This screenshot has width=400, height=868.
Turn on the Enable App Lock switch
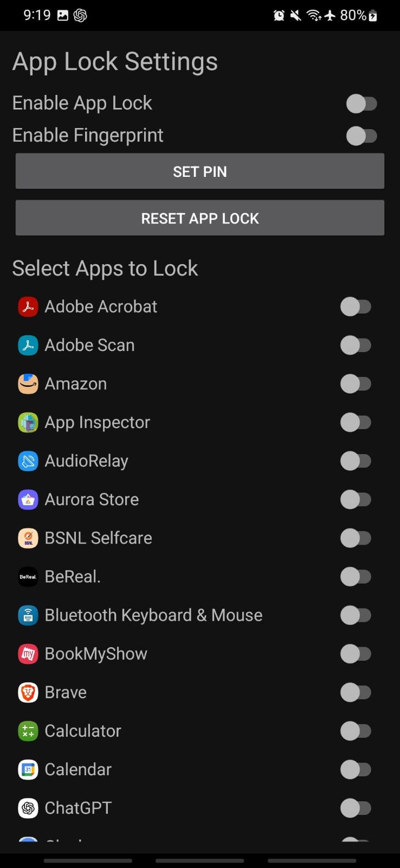pyautogui.click(x=362, y=104)
